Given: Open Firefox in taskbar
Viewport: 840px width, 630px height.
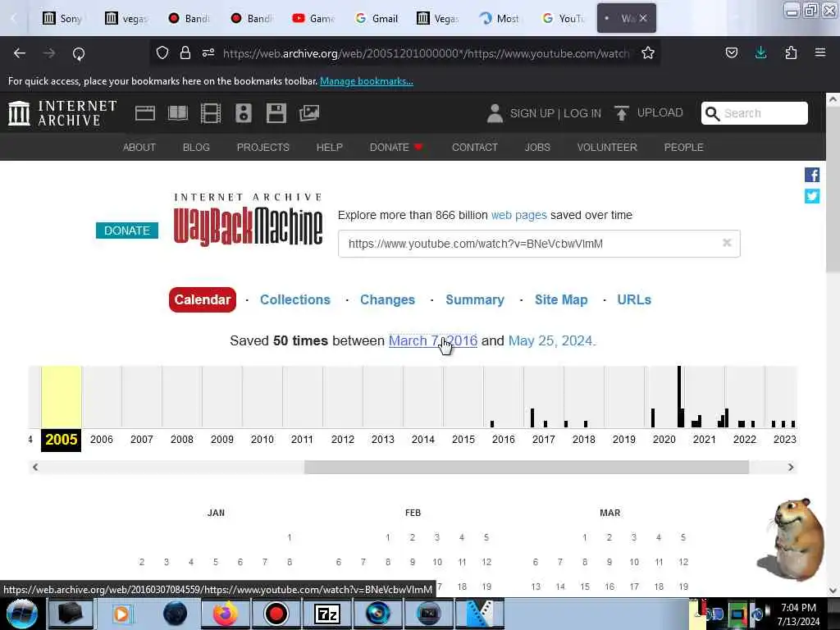Looking at the screenshot, I should (x=226, y=614).
